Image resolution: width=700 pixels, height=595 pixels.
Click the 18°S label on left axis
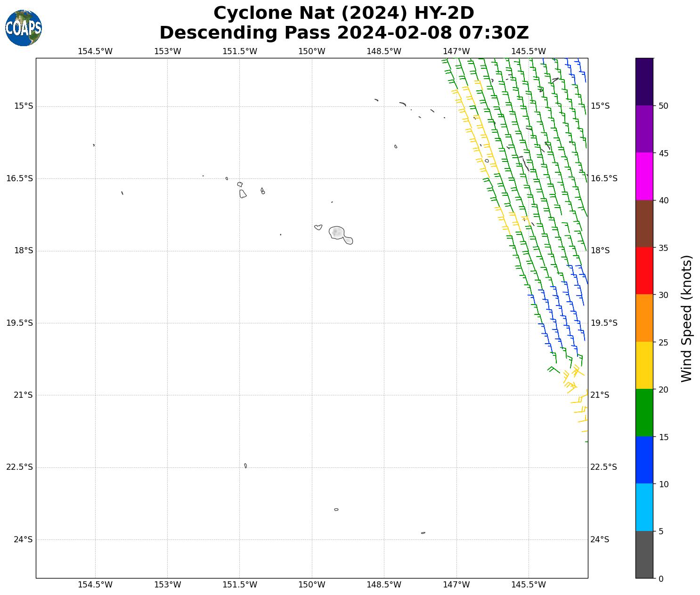pos(23,250)
